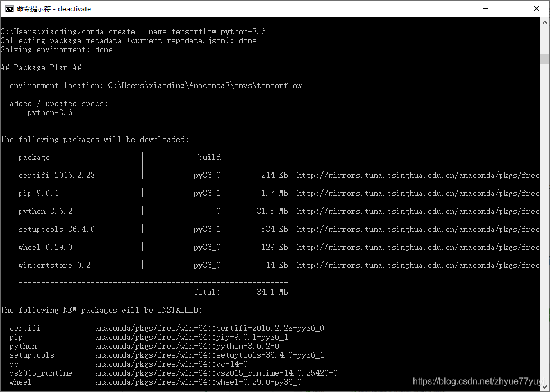Click the '14 KB' size value

[277, 265]
